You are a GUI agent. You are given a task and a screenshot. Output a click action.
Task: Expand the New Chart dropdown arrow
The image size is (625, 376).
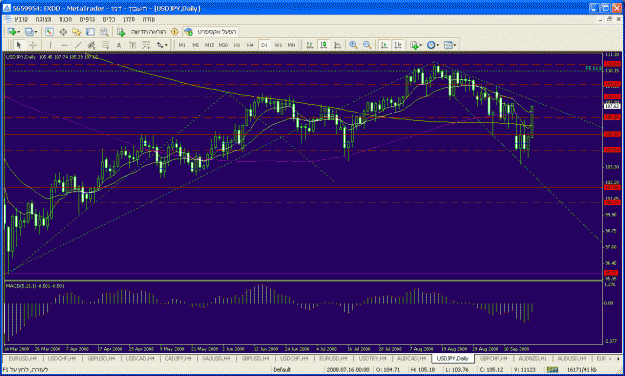18,32
